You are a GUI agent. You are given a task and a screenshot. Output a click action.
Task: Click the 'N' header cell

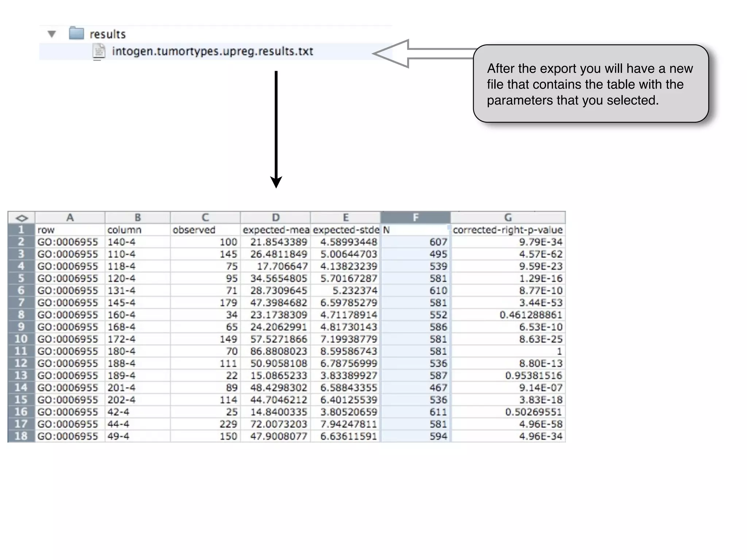click(x=415, y=230)
